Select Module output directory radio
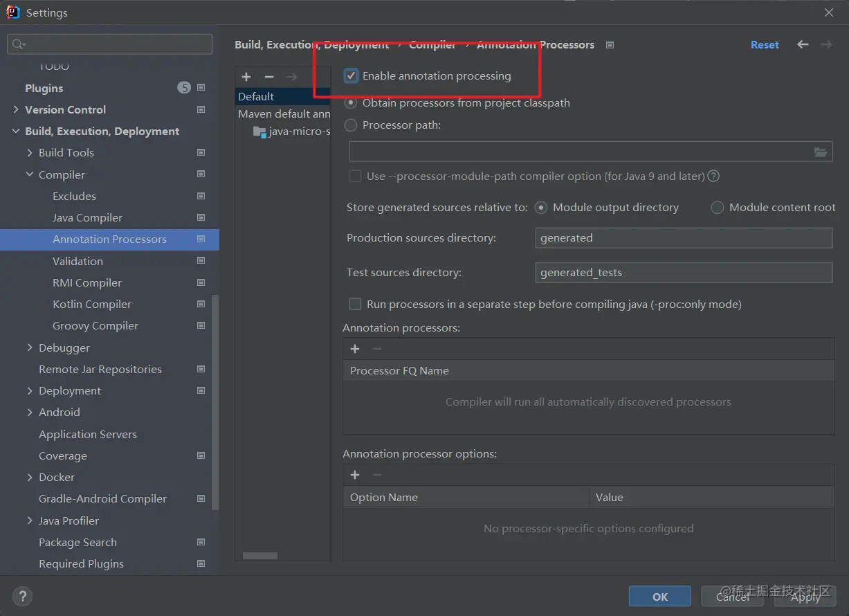Screen dimensions: 849x616 pos(541,207)
